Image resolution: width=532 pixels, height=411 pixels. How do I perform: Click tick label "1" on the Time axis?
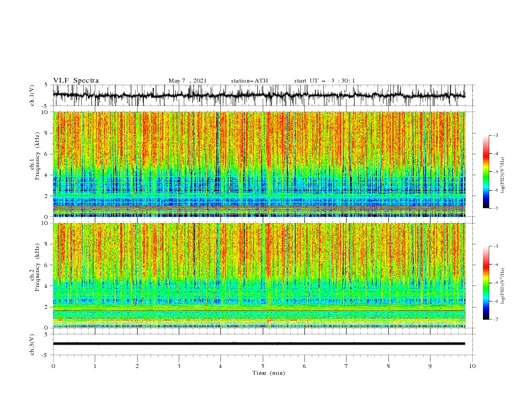pos(95,366)
